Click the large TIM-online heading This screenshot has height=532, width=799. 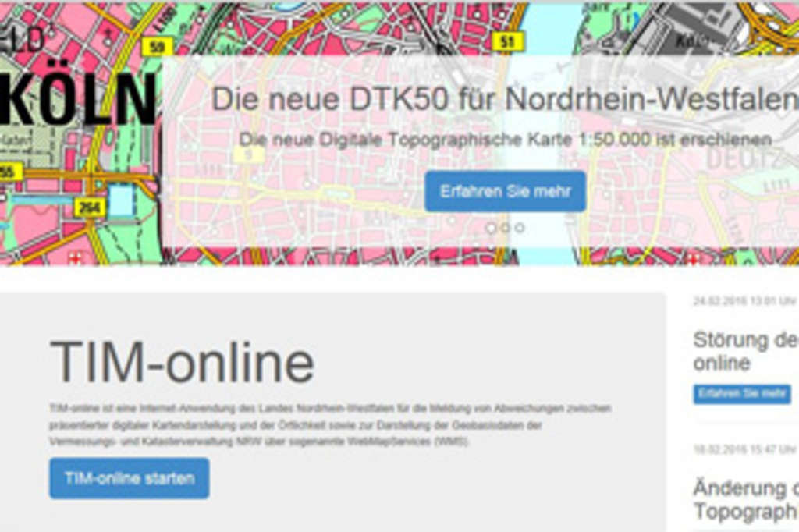(x=182, y=363)
